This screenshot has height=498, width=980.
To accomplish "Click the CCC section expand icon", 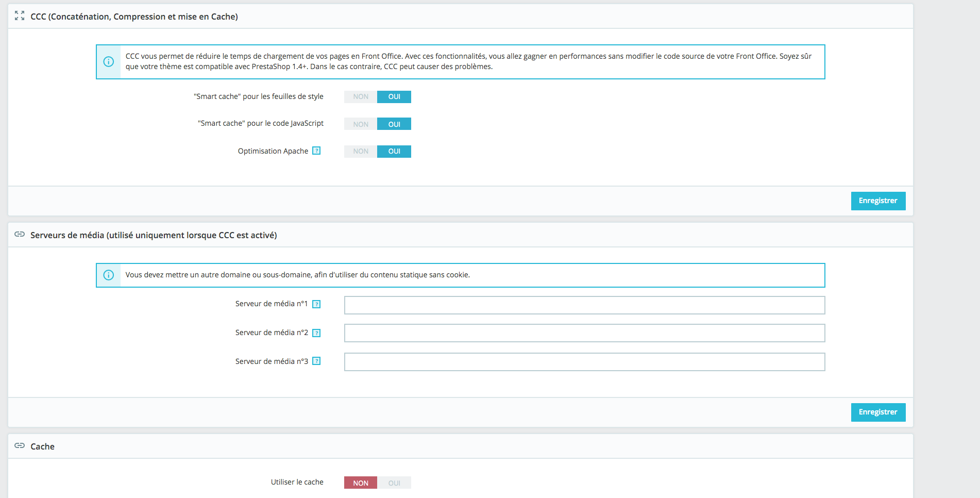I will click(20, 16).
